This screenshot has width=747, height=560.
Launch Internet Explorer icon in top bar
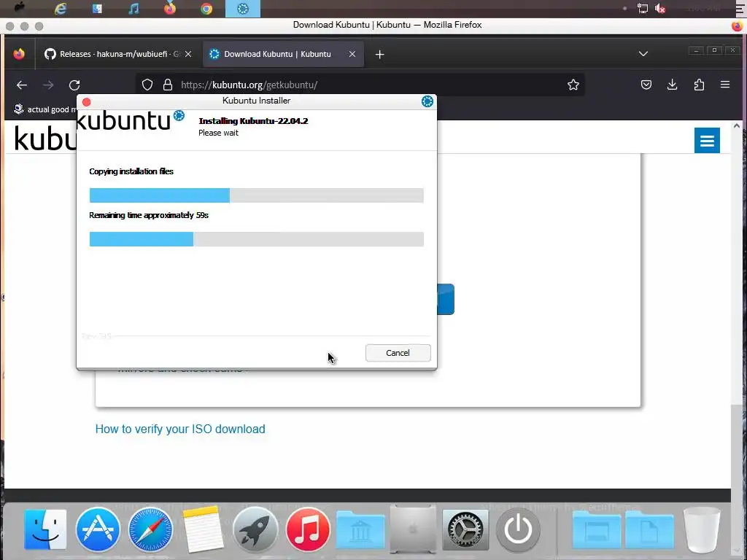point(61,9)
